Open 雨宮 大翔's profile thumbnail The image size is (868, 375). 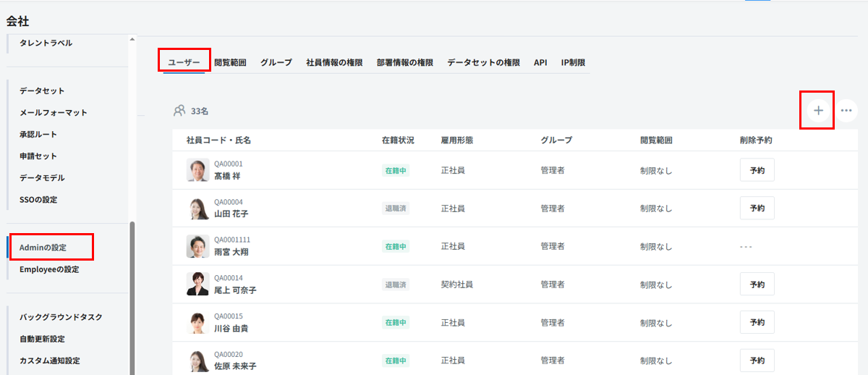pyautogui.click(x=197, y=246)
